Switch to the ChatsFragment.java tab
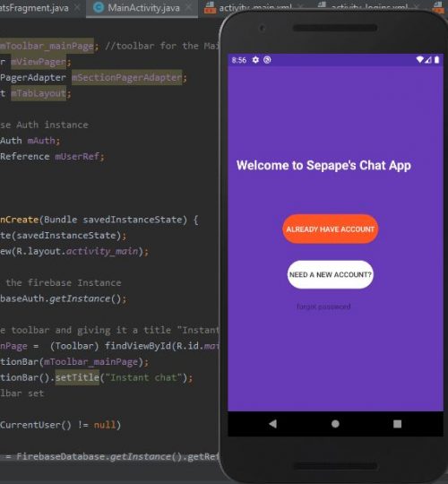Screen dimensions: 448x484 tap(34, 8)
